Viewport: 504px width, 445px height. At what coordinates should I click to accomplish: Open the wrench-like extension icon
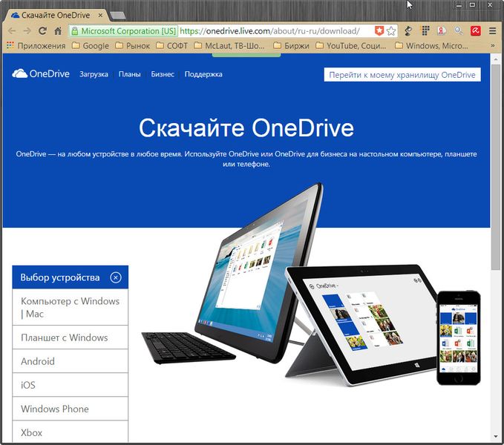click(x=408, y=31)
